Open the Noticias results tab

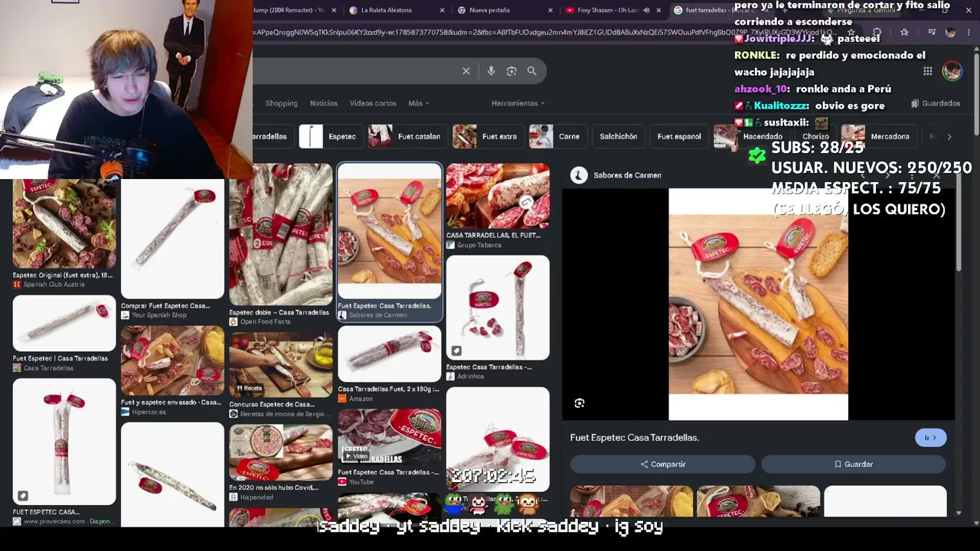323,103
